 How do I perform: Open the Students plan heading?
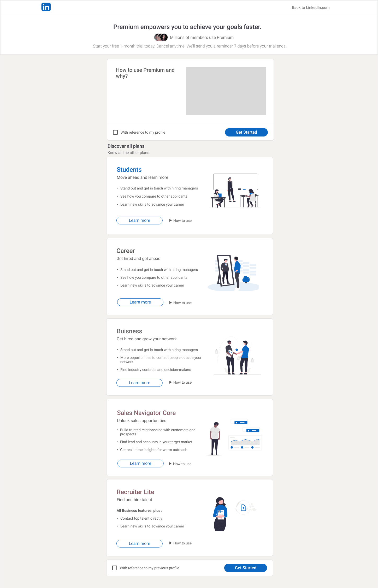tap(129, 170)
